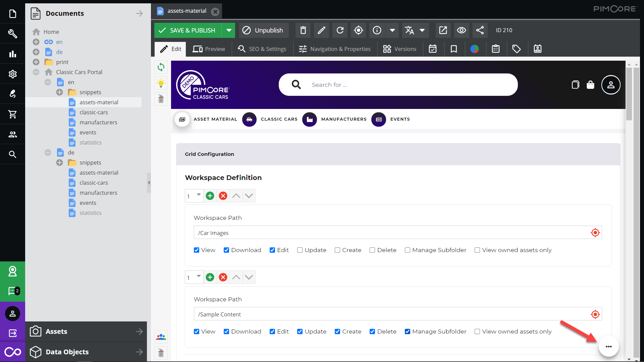Viewport: 644px width, 362px height.
Task: Remove first workspace block red X
Action: click(223, 196)
